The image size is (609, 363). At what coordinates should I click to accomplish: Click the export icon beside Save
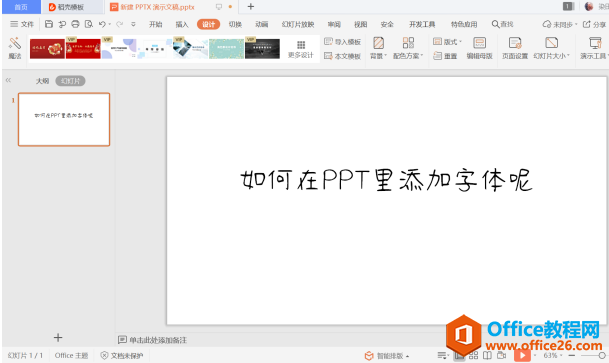62,24
